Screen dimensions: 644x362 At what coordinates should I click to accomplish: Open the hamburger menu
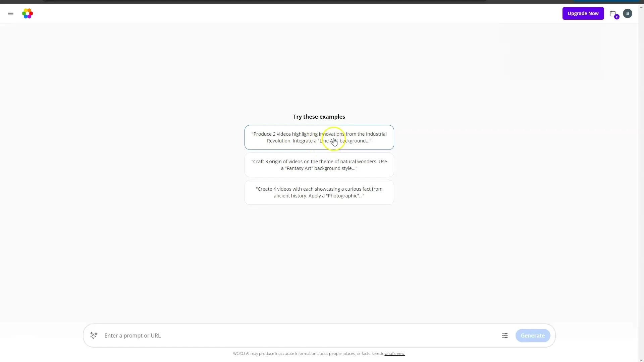point(11,13)
